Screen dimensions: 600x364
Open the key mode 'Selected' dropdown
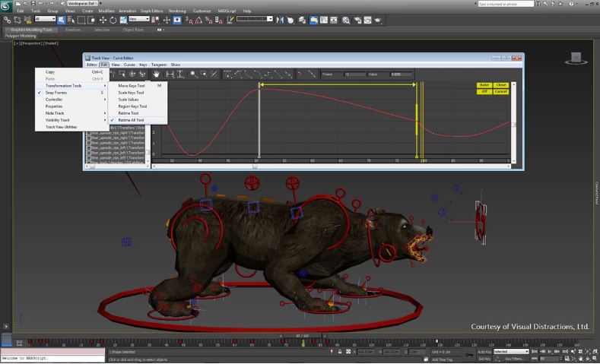[511, 352]
